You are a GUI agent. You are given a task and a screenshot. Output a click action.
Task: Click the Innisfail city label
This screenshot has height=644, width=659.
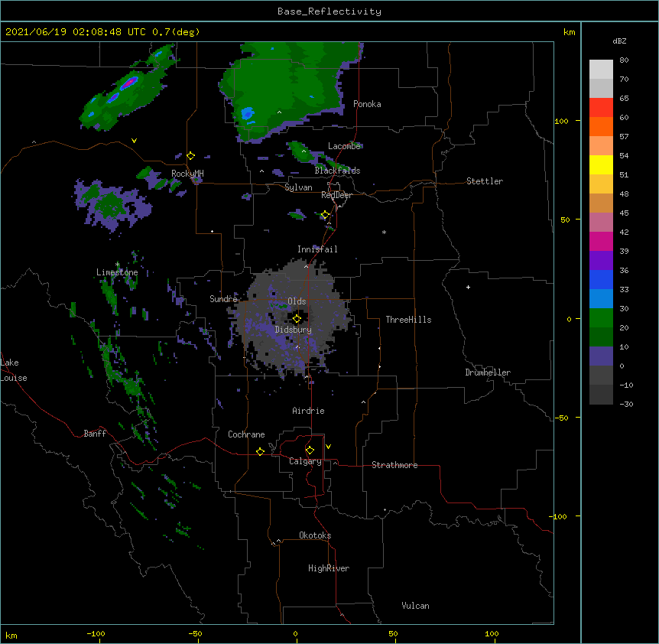point(317,249)
